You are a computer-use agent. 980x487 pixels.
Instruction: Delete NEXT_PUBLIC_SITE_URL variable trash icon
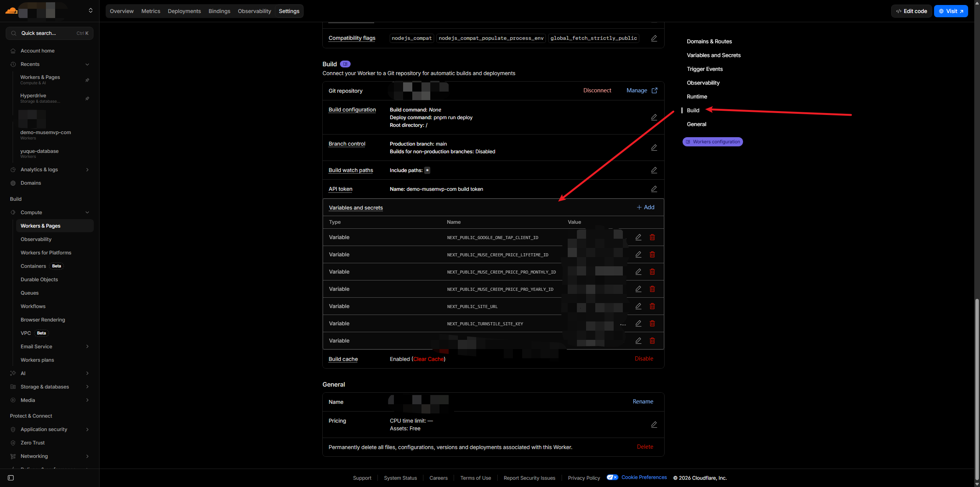pos(652,306)
